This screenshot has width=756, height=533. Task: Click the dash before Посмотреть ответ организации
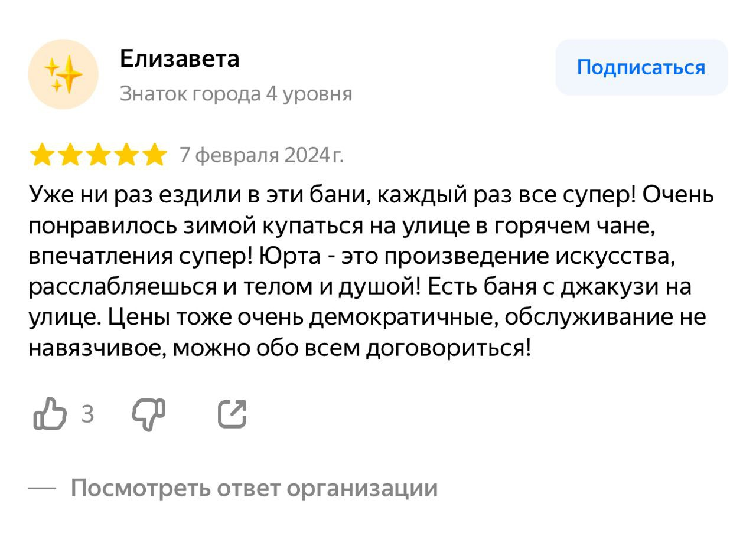click(x=42, y=489)
